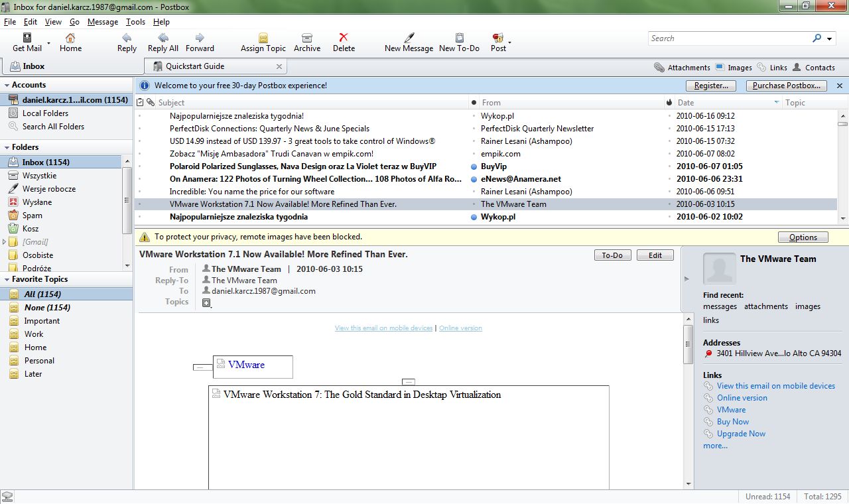Toggle unread dot for the Wykop.pl 2010-06-02 message
Screen dimensions: 849x504
tap(474, 217)
